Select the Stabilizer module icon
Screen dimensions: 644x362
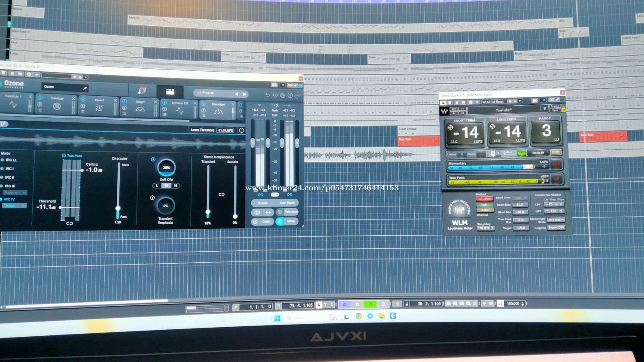click(x=57, y=106)
